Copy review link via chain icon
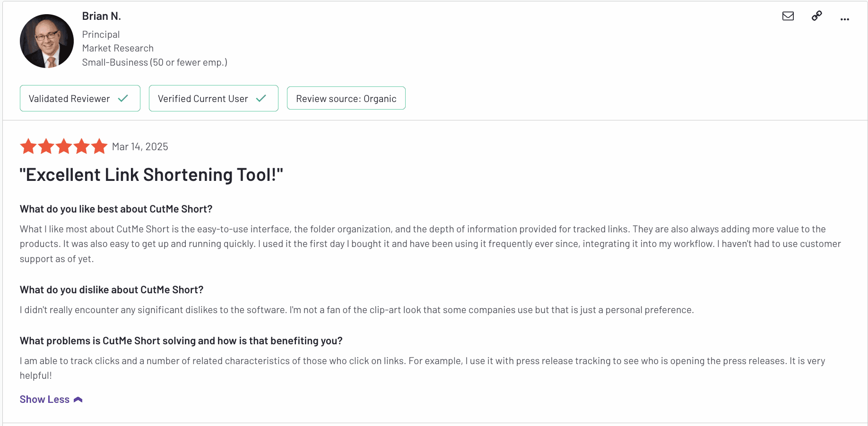 click(x=816, y=16)
